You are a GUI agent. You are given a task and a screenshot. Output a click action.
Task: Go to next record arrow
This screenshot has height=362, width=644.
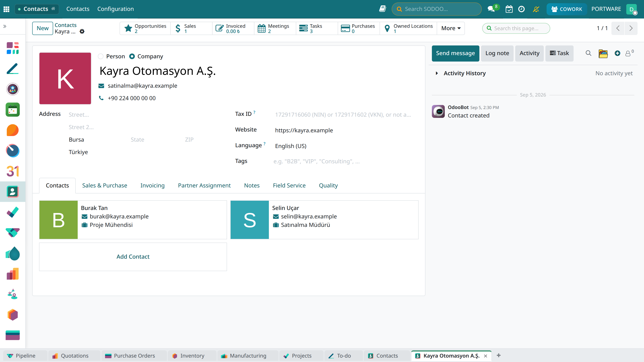pyautogui.click(x=631, y=28)
